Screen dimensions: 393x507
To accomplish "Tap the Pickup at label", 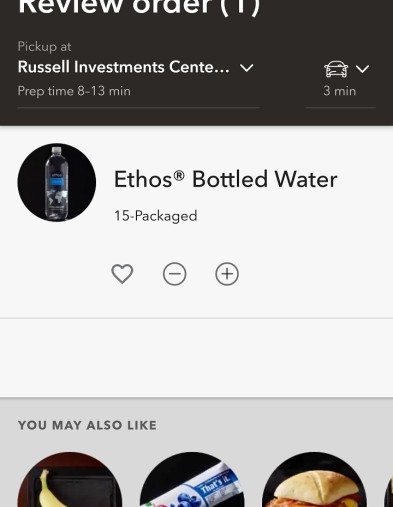I will pyautogui.click(x=44, y=47).
